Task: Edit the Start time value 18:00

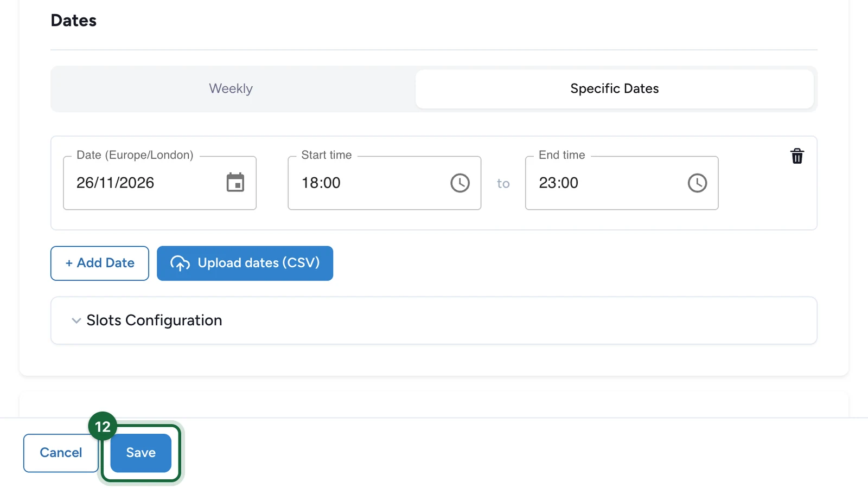Action: click(x=321, y=183)
